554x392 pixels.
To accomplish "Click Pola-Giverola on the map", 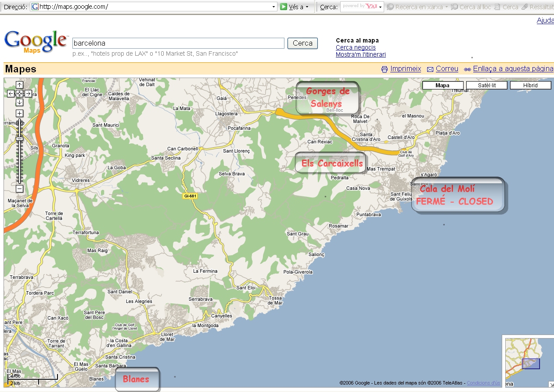I will 298,272.
